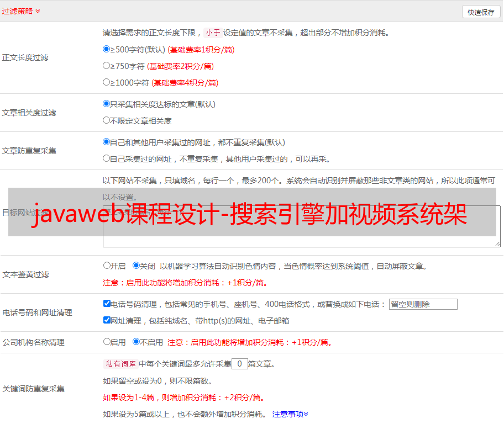Click the 小于 highlighted tag
This screenshot has width=504, height=424.
[213, 33]
